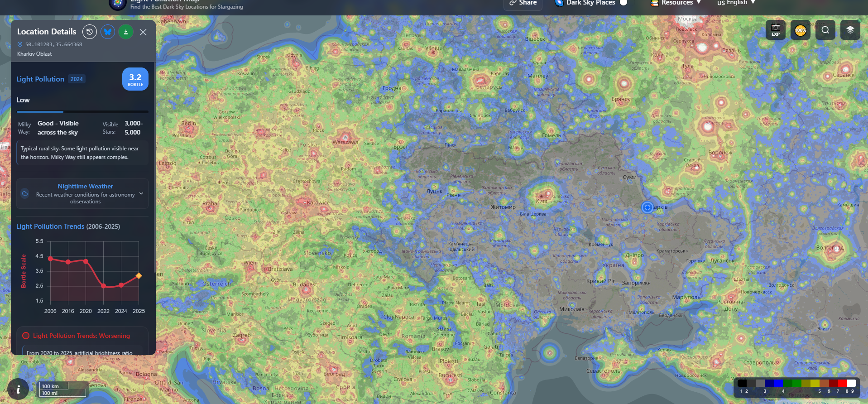Screen dimensions: 868x404
Task: Click the Воронеж city label on map
Action: click(x=720, y=153)
